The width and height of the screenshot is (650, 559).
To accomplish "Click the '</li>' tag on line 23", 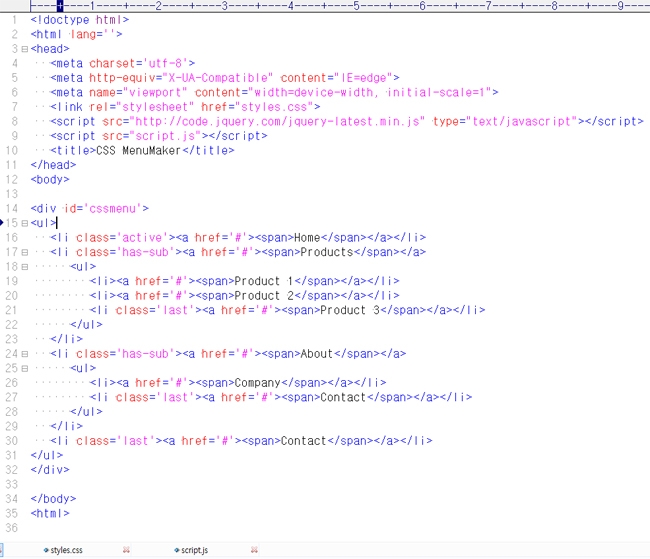I will click(x=66, y=339).
